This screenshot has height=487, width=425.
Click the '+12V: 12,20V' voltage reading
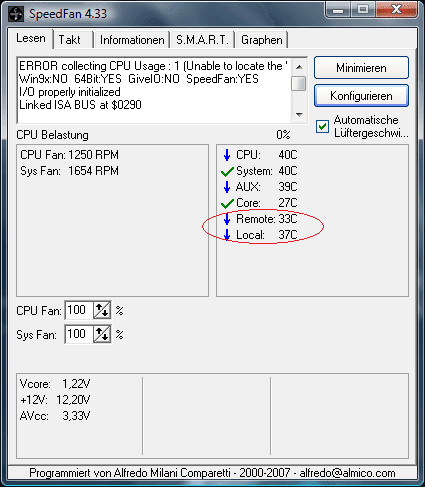(55, 400)
